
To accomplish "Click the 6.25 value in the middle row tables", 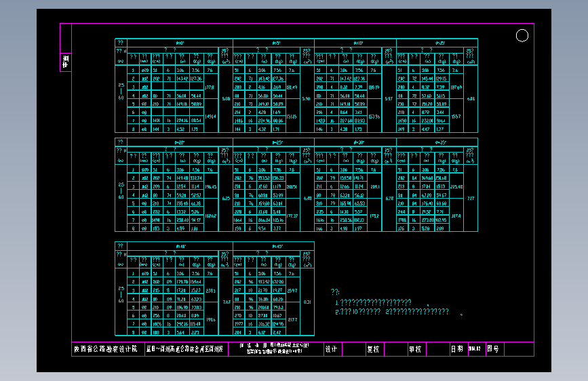I will click(226, 199).
